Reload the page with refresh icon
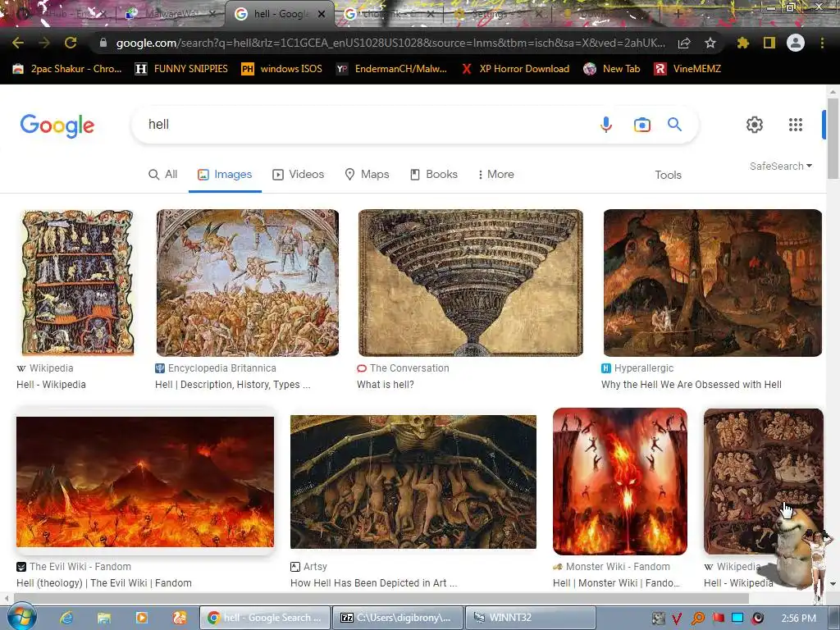 click(x=71, y=43)
